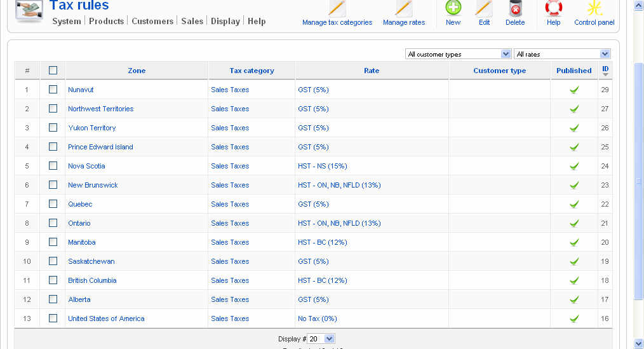644x349 pixels.
Task: Click the New toolbar icon
Action: pyautogui.click(x=453, y=9)
